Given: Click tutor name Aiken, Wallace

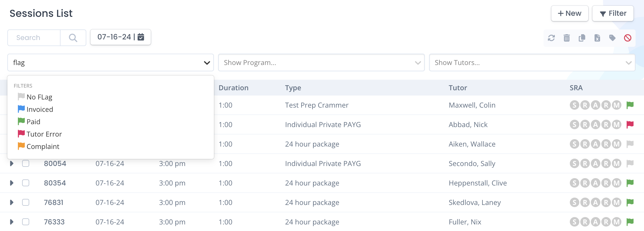Looking at the screenshot, I should point(472,144).
